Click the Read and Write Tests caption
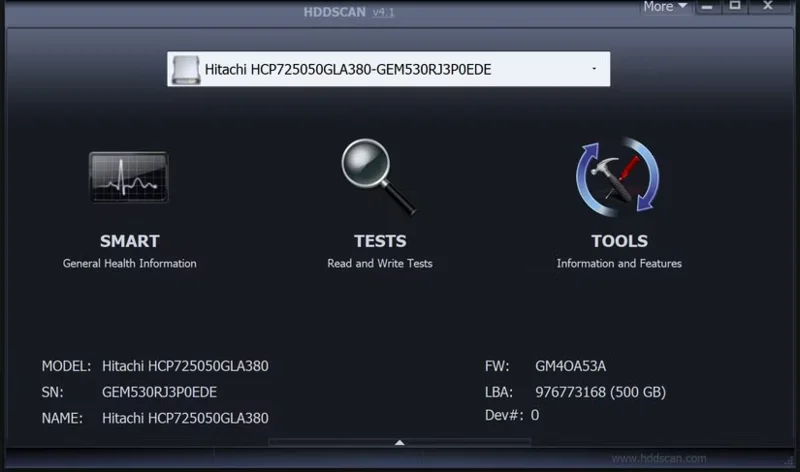This screenshot has width=800, height=472. point(380,264)
